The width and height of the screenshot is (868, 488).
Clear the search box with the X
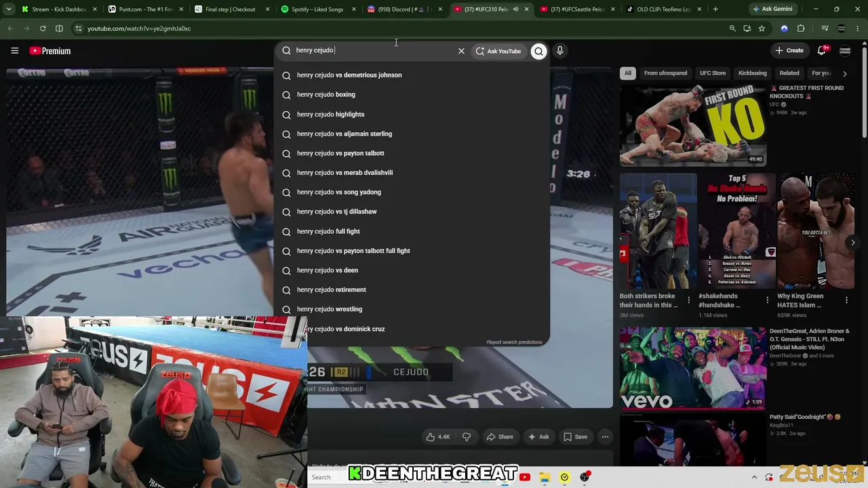point(461,51)
